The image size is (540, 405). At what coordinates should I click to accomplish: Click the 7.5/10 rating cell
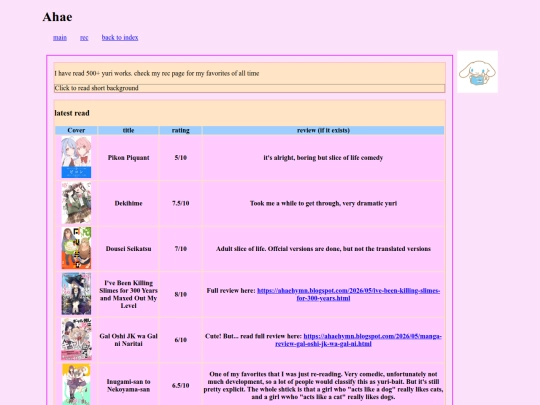(180, 203)
